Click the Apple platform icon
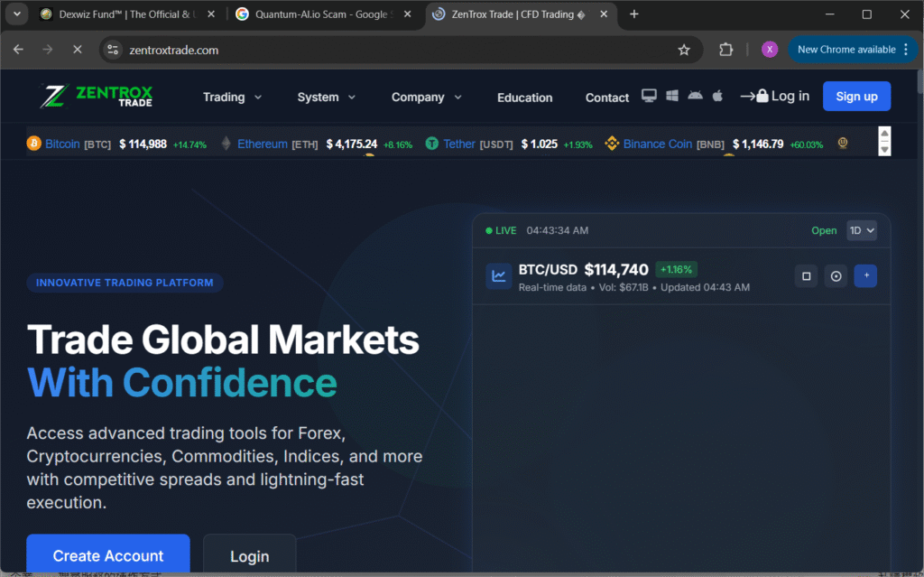This screenshot has width=924, height=577. [717, 95]
